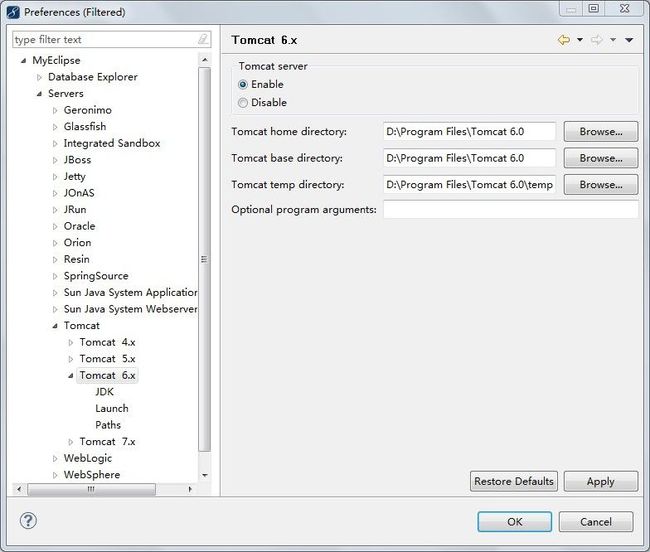Select Launch under Tomcat 6.x
Viewport: 650px width, 552px height.
click(112, 408)
